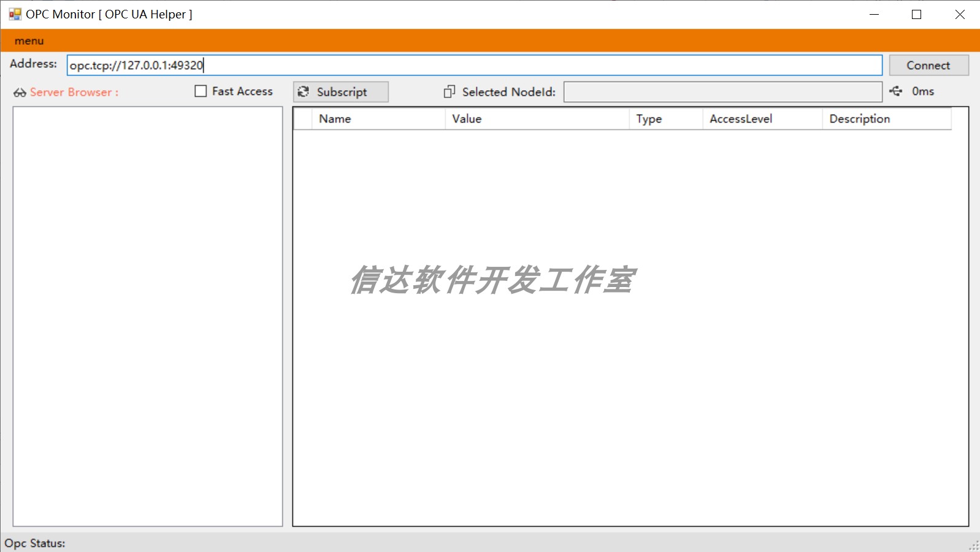Minimize the OPC Monitor window

[x=875, y=14]
